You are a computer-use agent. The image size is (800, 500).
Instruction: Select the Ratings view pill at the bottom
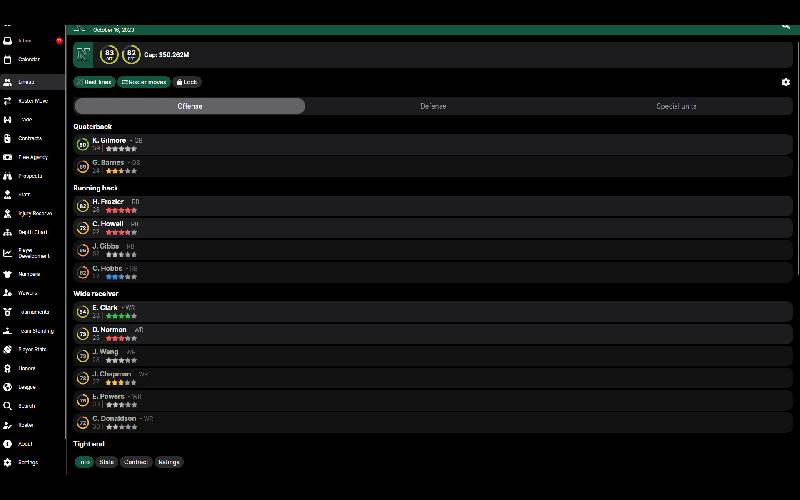(x=169, y=462)
